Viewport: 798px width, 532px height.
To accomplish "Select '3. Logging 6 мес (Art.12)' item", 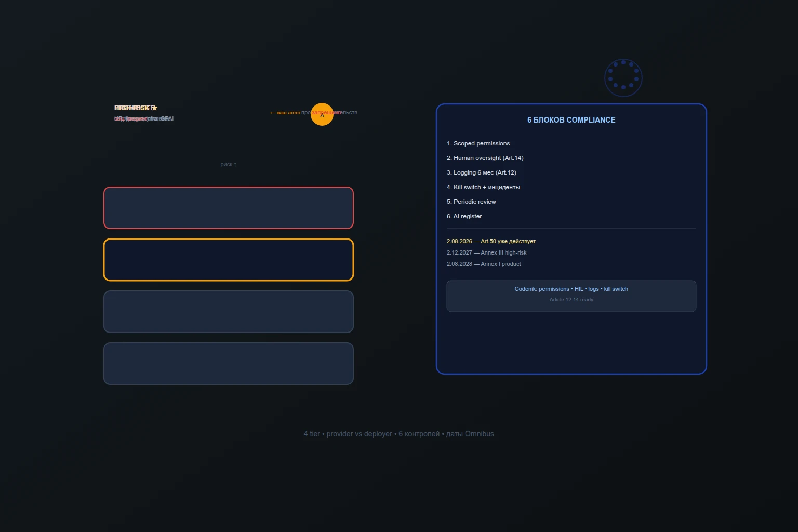I will click(482, 172).
